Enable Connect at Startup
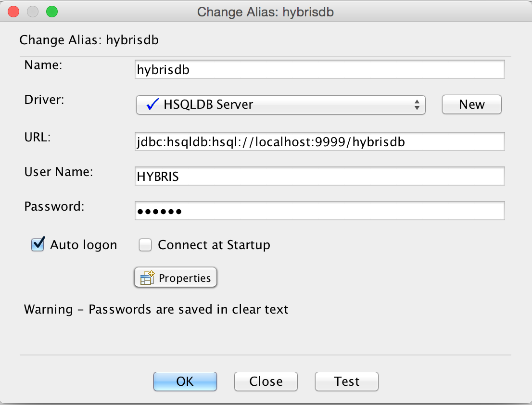This screenshot has width=532, height=405. [145, 245]
